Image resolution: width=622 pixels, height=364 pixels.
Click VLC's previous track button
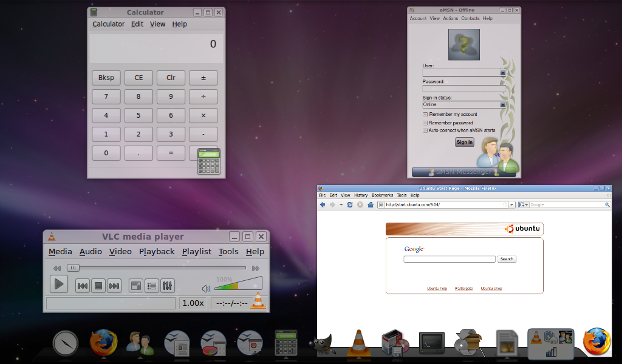83,286
